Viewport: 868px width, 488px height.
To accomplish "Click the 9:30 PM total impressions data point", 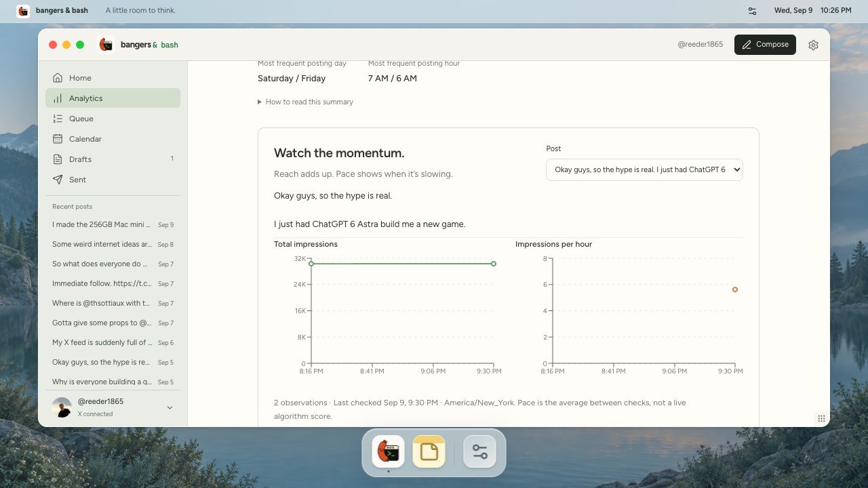I will 494,264.
